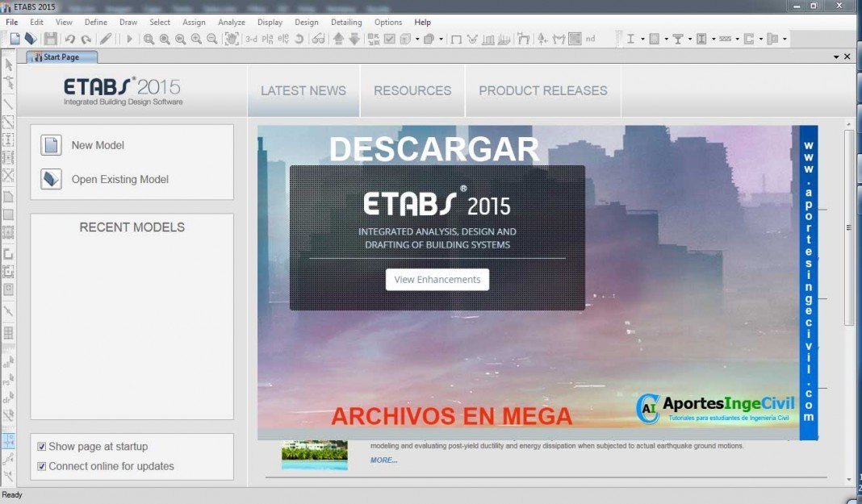
Task: Click the tropical resort news thumbnail
Action: [x=315, y=455]
